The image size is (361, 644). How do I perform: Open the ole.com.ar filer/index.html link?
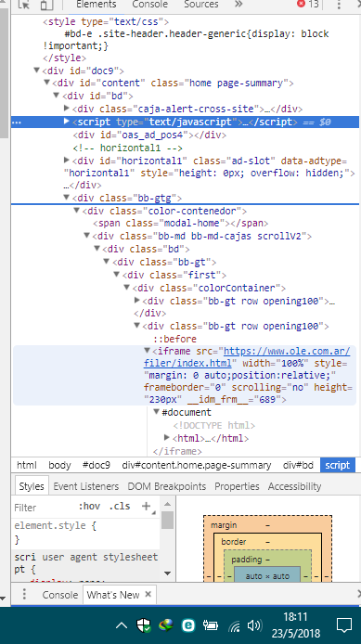pos(247,357)
